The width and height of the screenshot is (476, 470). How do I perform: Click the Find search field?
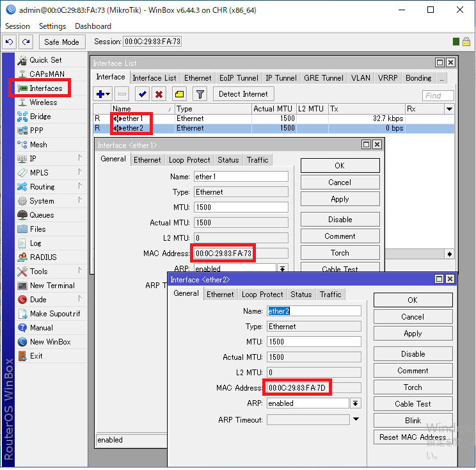438,95
